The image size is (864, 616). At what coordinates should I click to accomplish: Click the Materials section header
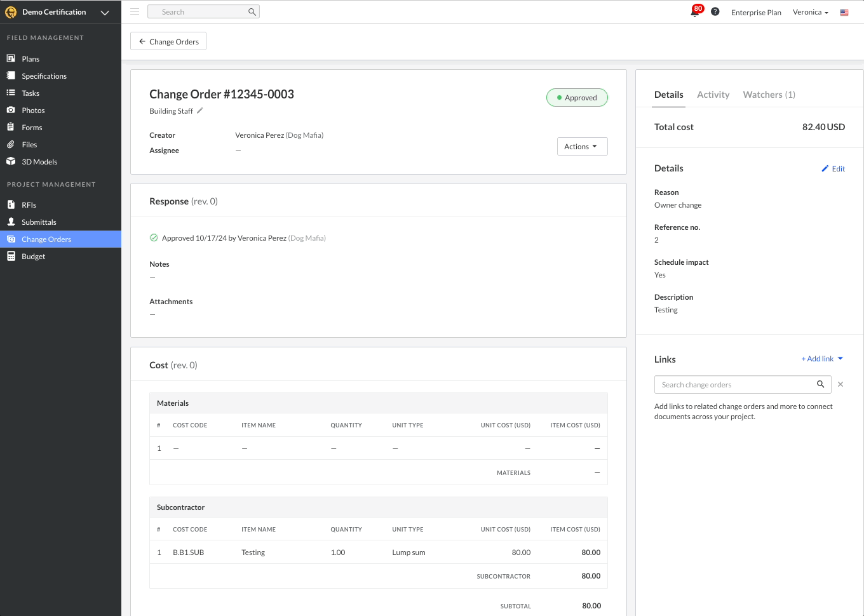point(379,403)
